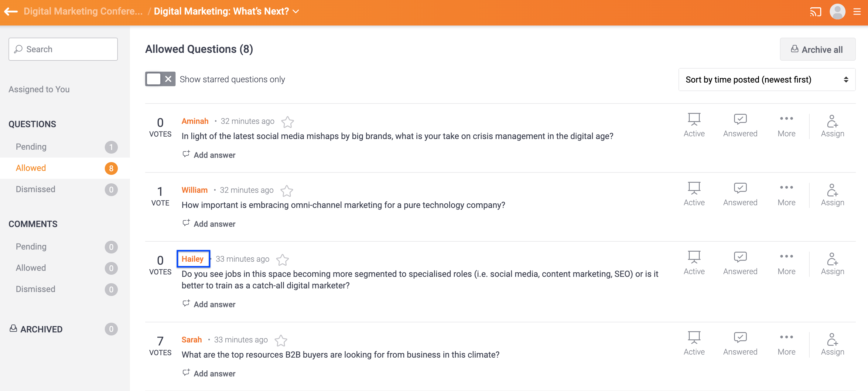Click the Archive all button
The image size is (868, 391).
[x=817, y=49]
